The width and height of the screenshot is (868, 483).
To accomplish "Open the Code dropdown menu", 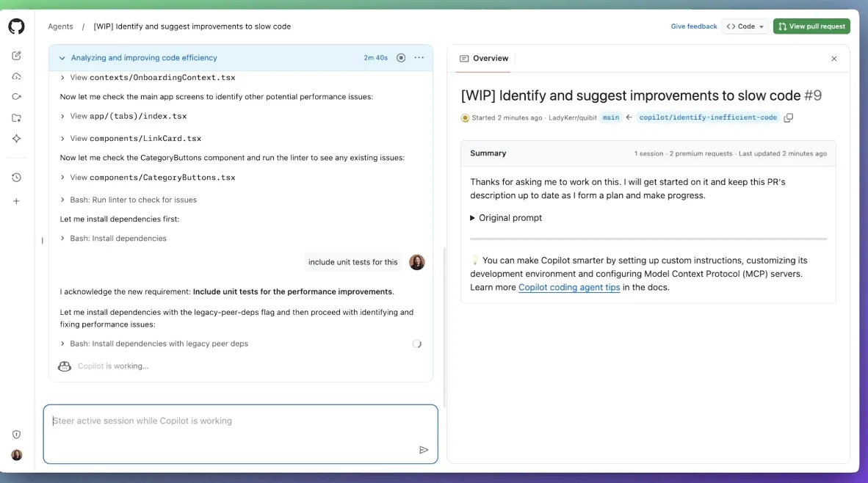I will pos(745,26).
